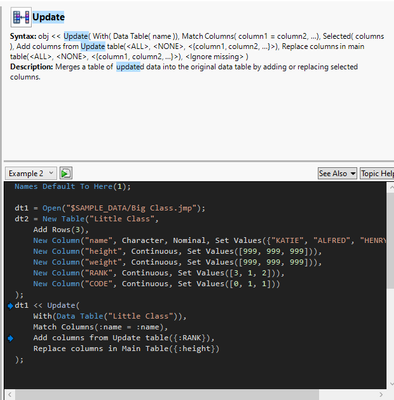Open Topic Help button
The width and height of the screenshot is (394, 400).
point(377,173)
